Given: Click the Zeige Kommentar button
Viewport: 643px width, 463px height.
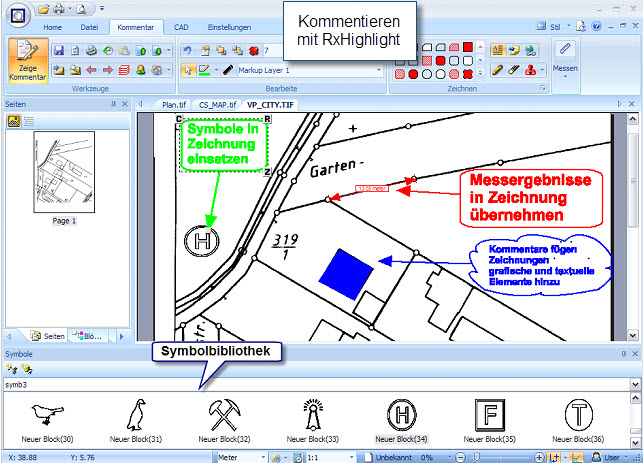Looking at the screenshot, I should 28,60.
